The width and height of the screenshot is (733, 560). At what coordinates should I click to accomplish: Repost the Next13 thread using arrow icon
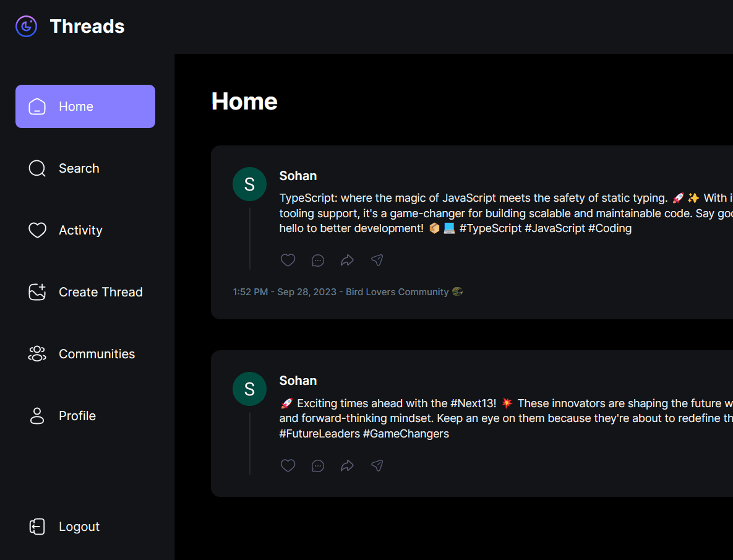[347, 465]
